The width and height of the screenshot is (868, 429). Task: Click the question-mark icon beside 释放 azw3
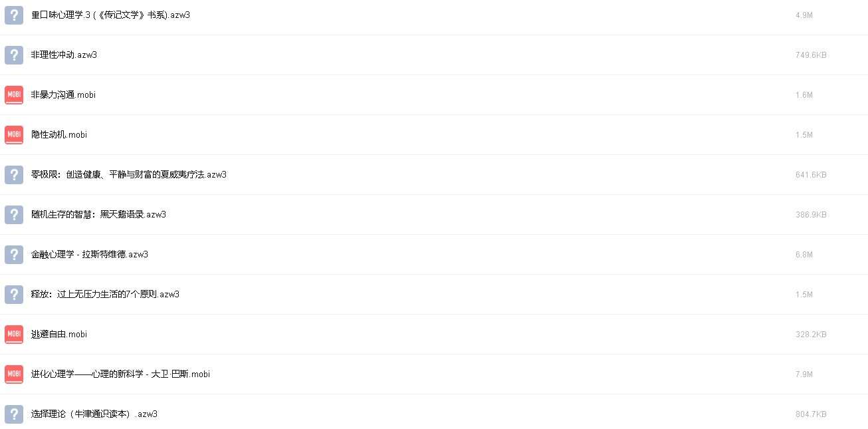(x=14, y=295)
